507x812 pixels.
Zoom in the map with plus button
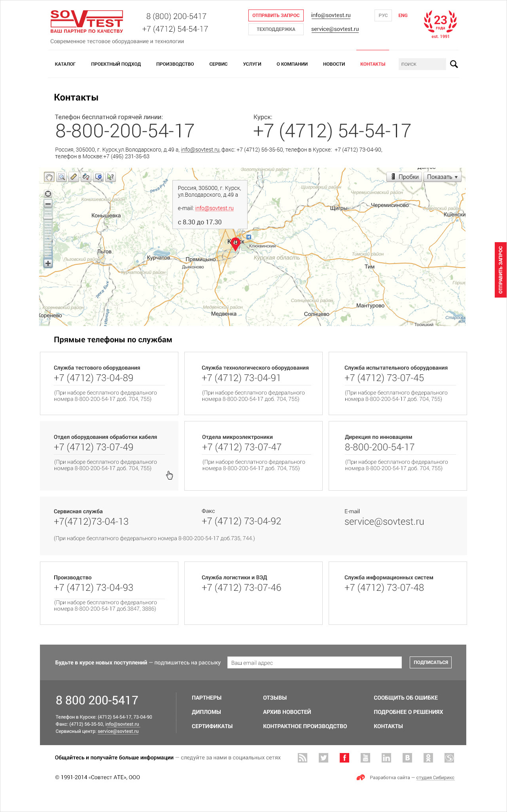click(48, 263)
